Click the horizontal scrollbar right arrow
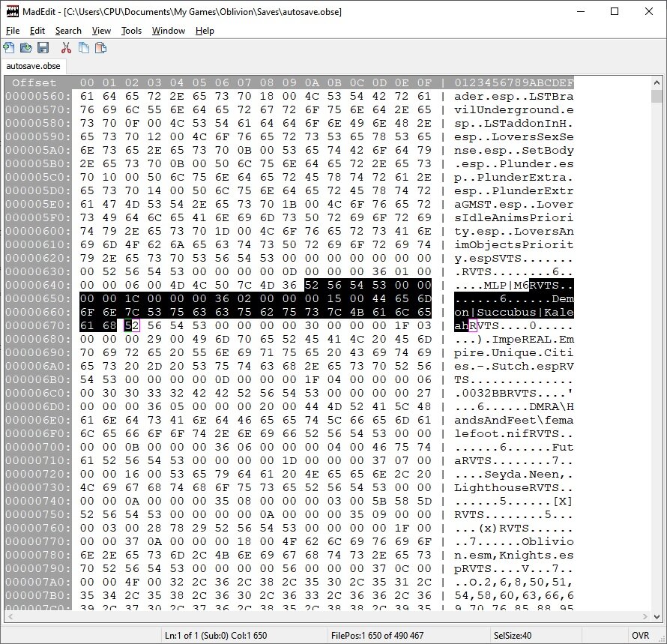 [x=645, y=616]
